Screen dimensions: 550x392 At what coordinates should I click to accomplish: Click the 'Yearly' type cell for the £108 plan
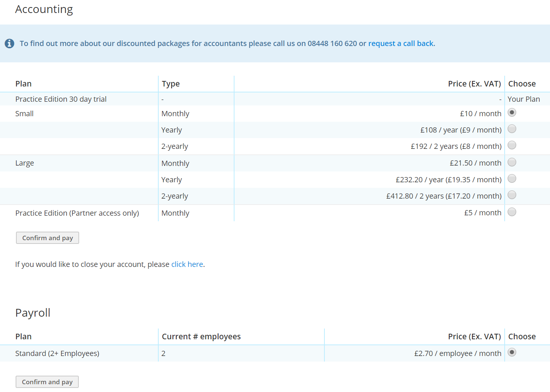172,130
